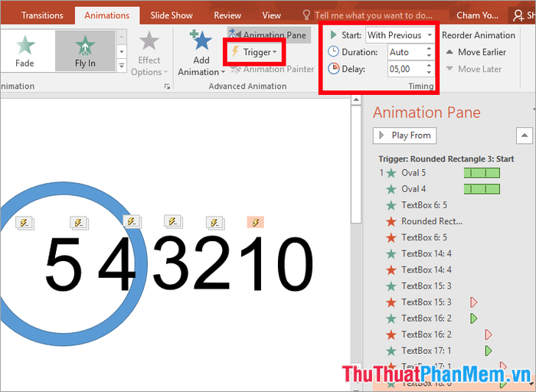Increase Duration with up spinner arrow

[x=430, y=48]
